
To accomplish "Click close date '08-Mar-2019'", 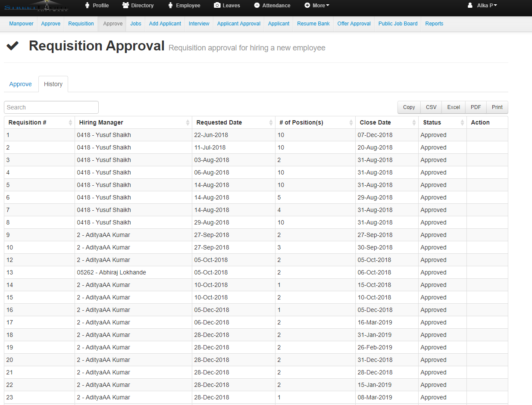I will (x=375, y=397).
